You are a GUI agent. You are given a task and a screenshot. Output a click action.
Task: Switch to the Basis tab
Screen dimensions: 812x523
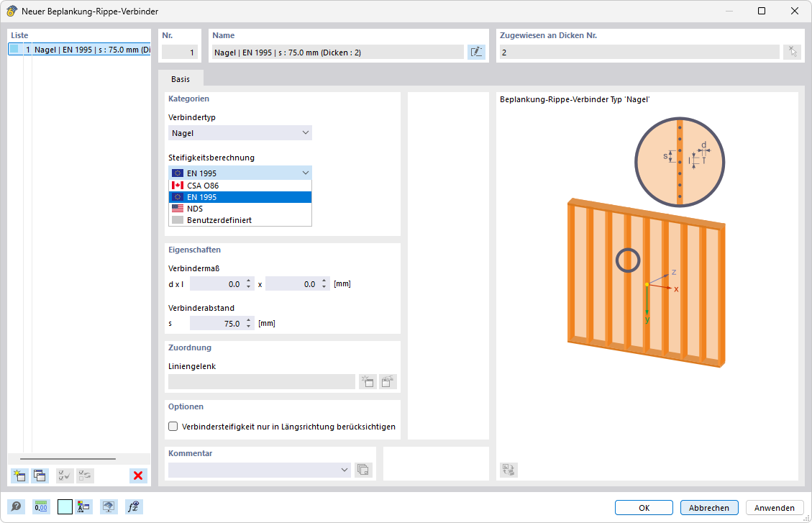181,79
